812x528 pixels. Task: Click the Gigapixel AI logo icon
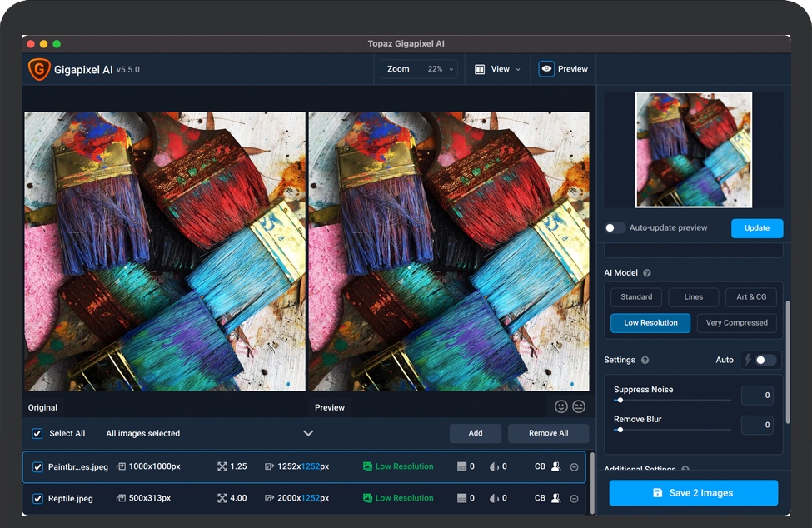39,69
